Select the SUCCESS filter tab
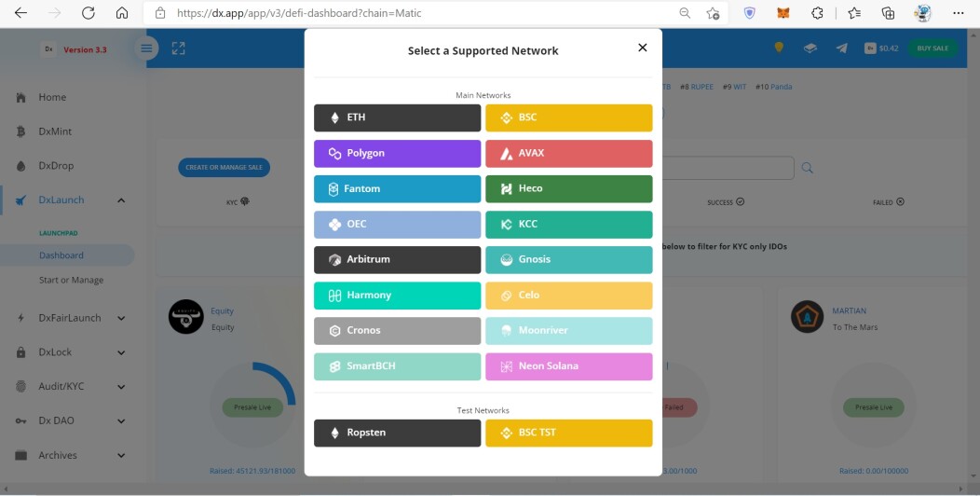 pos(725,202)
